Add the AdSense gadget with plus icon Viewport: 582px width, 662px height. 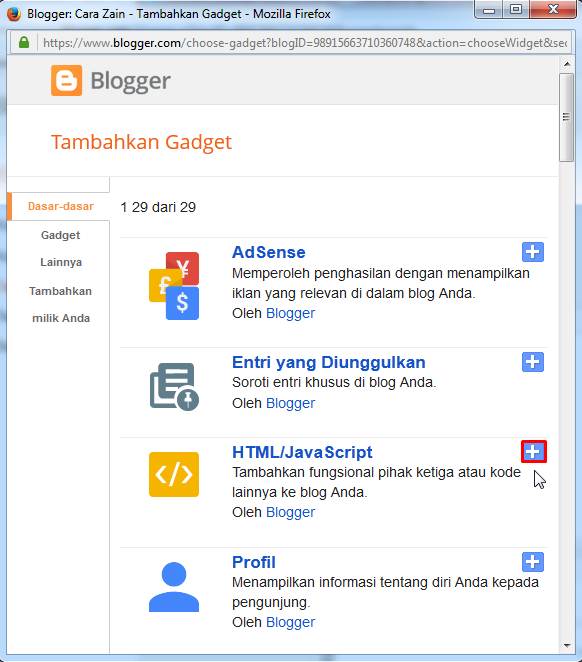point(533,252)
